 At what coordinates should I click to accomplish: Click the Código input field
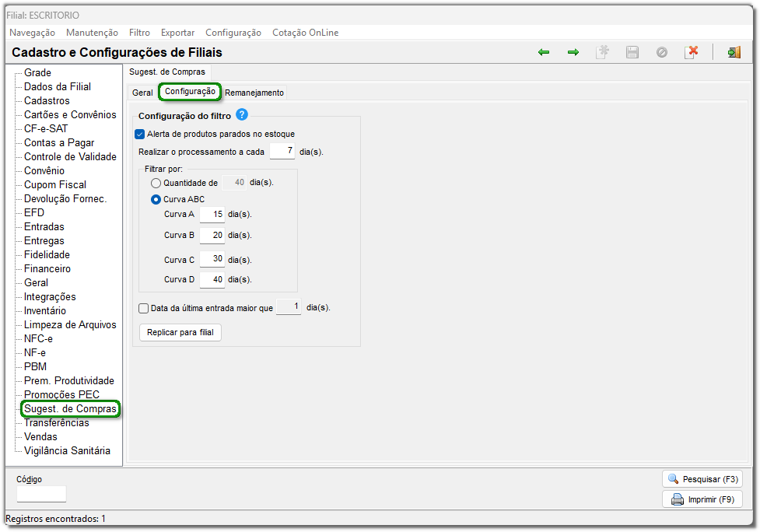(42, 494)
